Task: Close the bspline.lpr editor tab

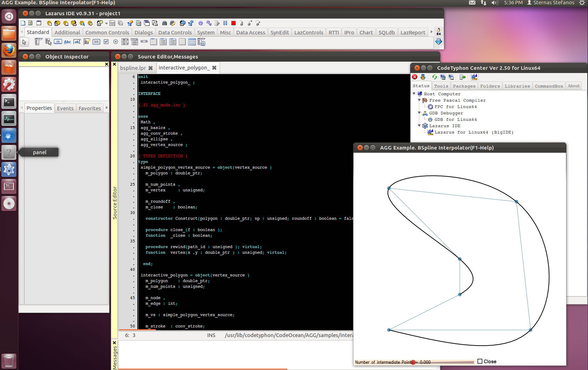Action: tap(151, 68)
